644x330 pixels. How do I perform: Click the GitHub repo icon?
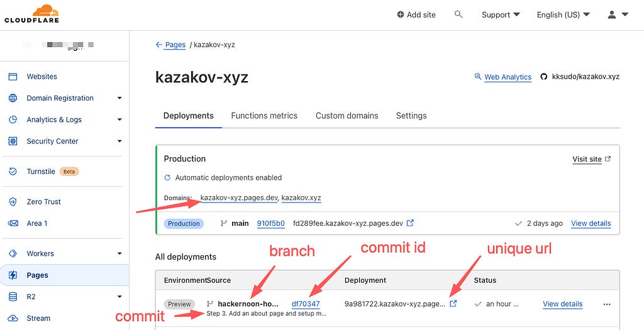[x=544, y=77]
